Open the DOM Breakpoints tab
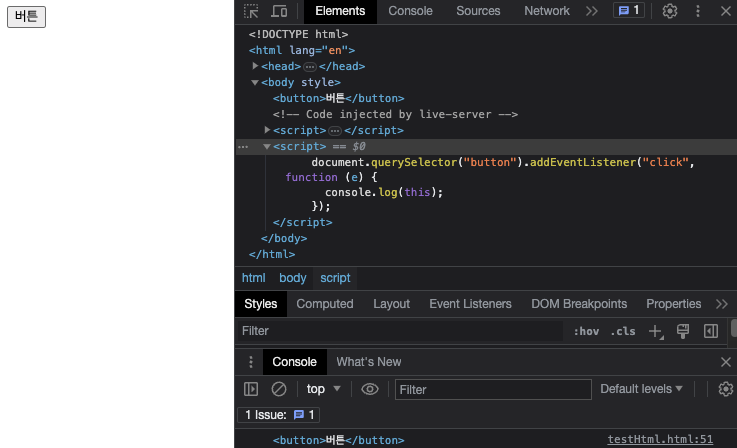Viewport: 737px width, 448px height. click(579, 304)
